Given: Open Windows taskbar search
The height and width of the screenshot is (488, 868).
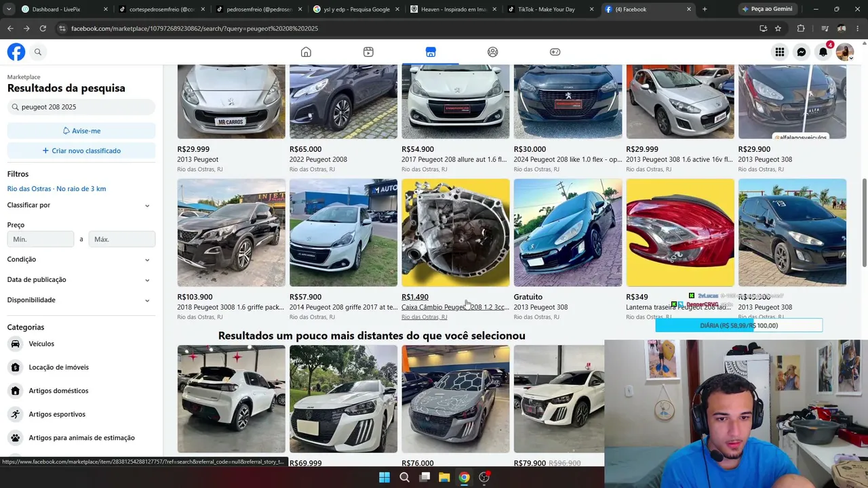Looking at the screenshot, I should pyautogui.click(x=404, y=477).
